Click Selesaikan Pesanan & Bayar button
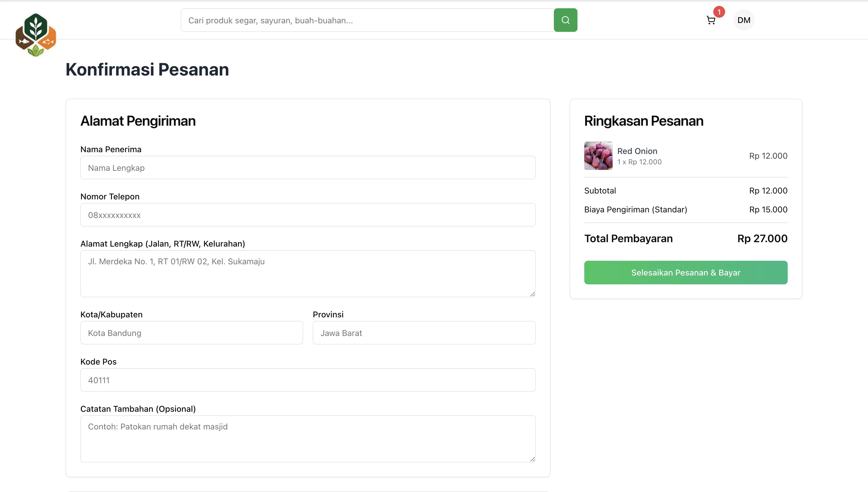868x492 pixels. (686, 272)
